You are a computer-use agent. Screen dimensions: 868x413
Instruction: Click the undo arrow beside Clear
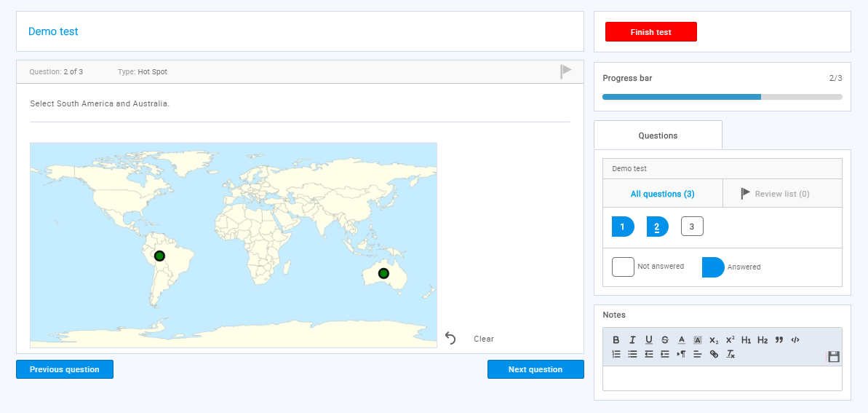(450, 338)
